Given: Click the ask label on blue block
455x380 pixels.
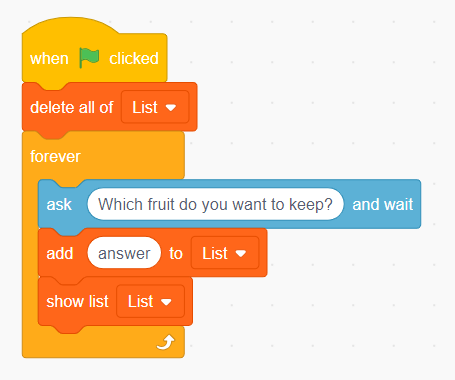Looking at the screenshot, I should 59,204.
